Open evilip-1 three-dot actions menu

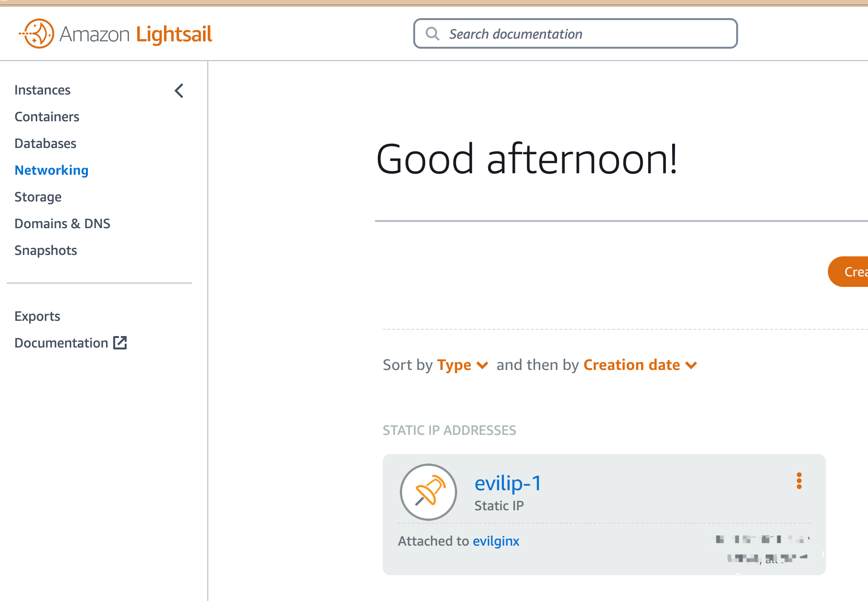coord(799,481)
